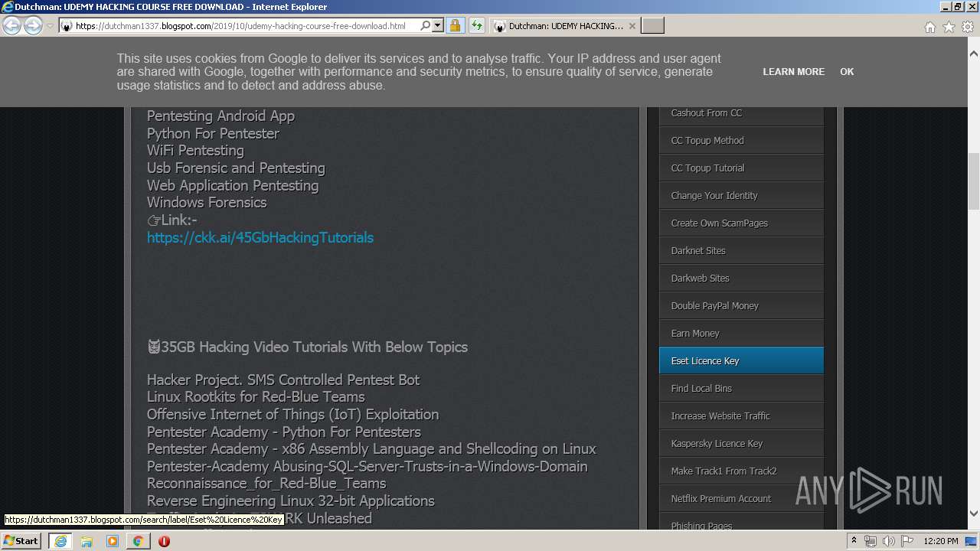Open the Darknet Sites label
Image resolution: width=980 pixels, height=551 pixels.
(741, 251)
